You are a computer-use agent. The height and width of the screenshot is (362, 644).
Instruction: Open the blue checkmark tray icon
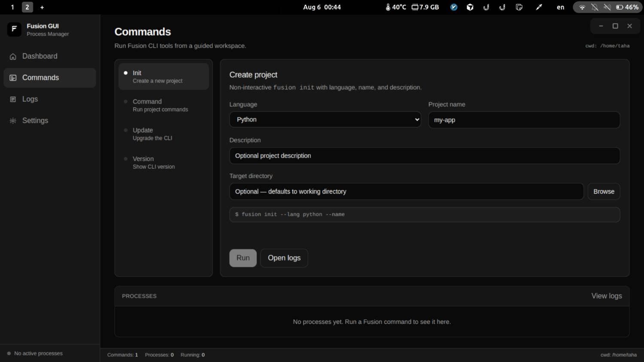(x=454, y=7)
